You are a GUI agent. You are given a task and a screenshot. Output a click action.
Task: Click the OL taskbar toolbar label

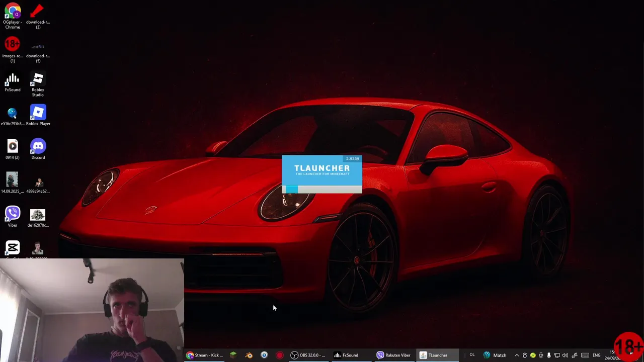pos(472,355)
